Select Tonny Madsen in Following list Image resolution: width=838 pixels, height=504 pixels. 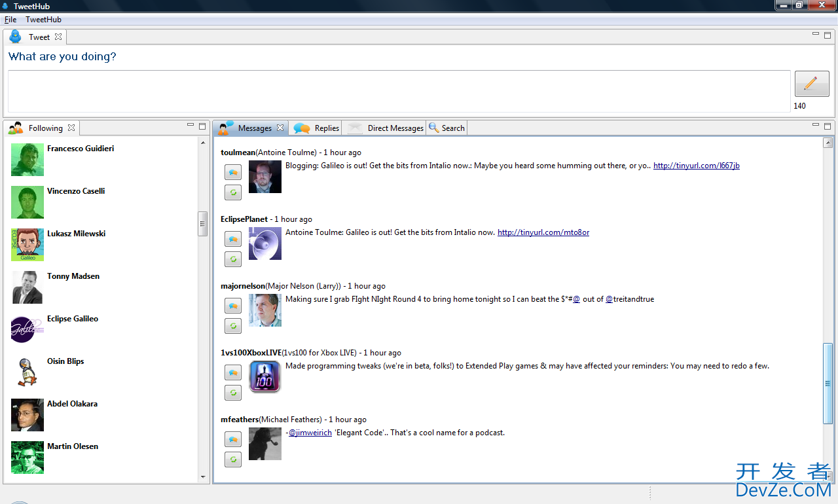pos(73,276)
